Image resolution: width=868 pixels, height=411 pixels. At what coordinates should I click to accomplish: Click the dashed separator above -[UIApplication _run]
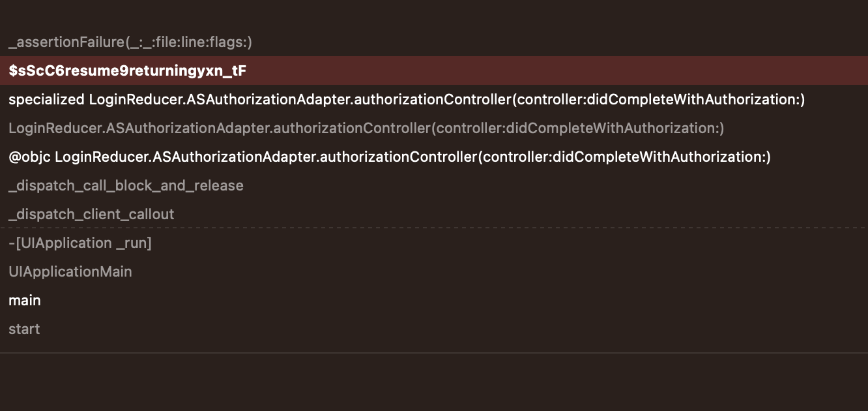coord(434,228)
